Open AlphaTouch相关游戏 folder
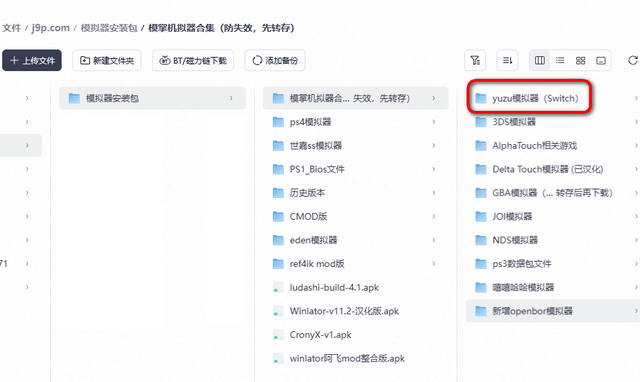The height and width of the screenshot is (382, 640). [553, 145]
